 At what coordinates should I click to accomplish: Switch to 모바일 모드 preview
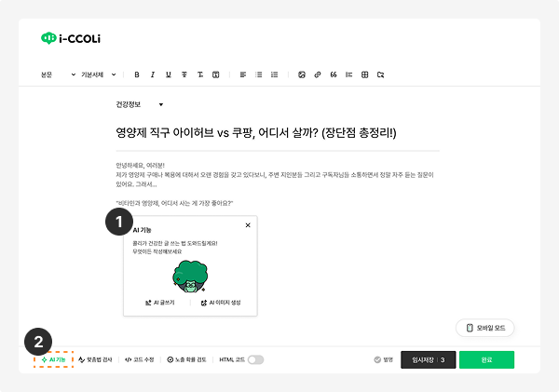[x=484, y=328]
